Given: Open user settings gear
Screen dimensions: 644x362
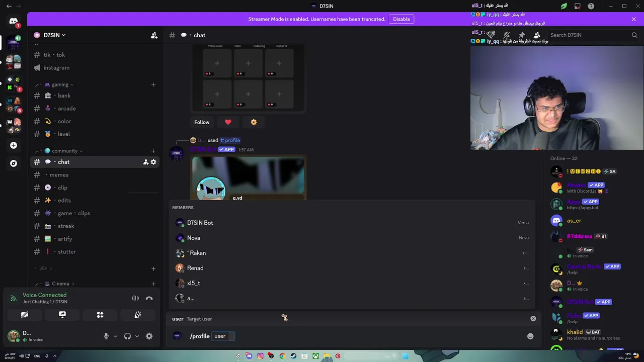Looking at the screenshot, I should pyautogui.click(x=149, y=336).
